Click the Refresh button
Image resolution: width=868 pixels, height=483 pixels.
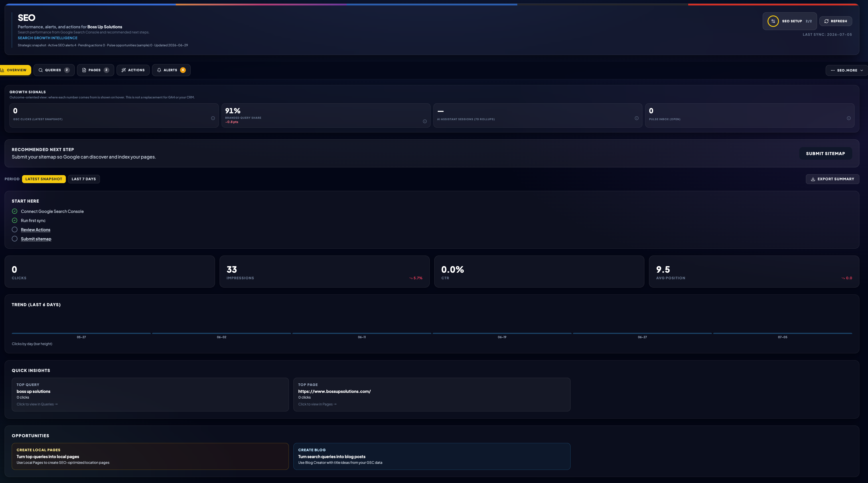tap(835, 21)
